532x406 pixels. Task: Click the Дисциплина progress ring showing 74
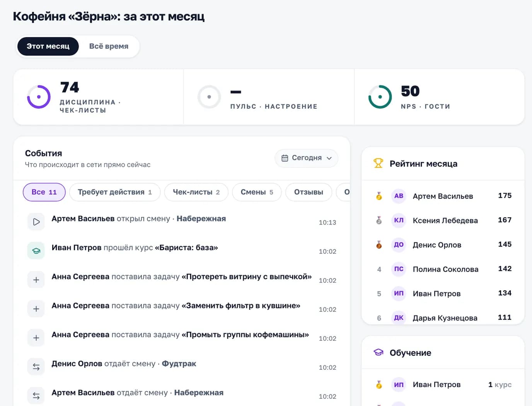point(39,97)
